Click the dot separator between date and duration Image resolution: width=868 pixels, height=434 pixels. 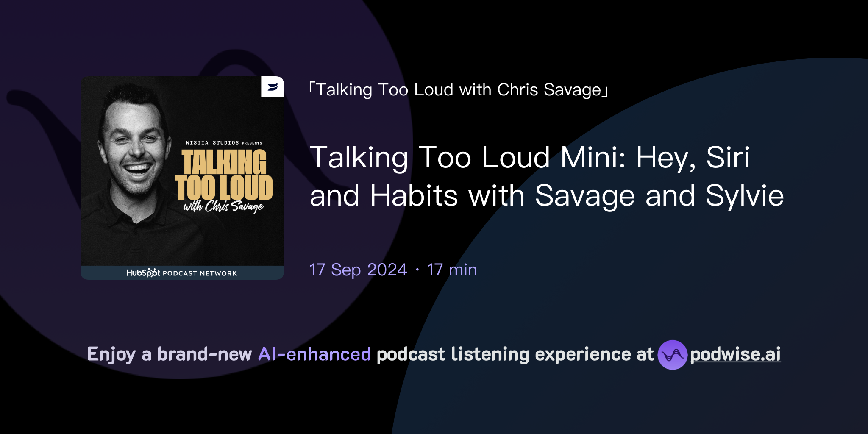coord(417,270)
